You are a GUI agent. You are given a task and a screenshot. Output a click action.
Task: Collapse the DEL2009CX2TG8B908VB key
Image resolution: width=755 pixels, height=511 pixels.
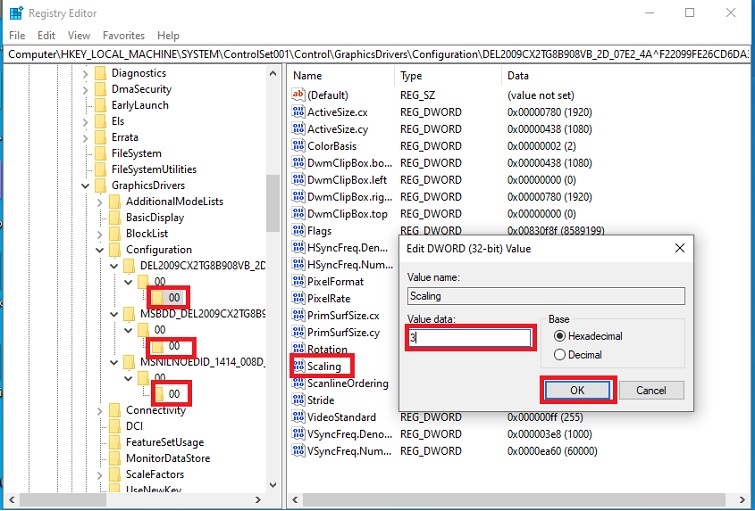(x=114, y=266)
